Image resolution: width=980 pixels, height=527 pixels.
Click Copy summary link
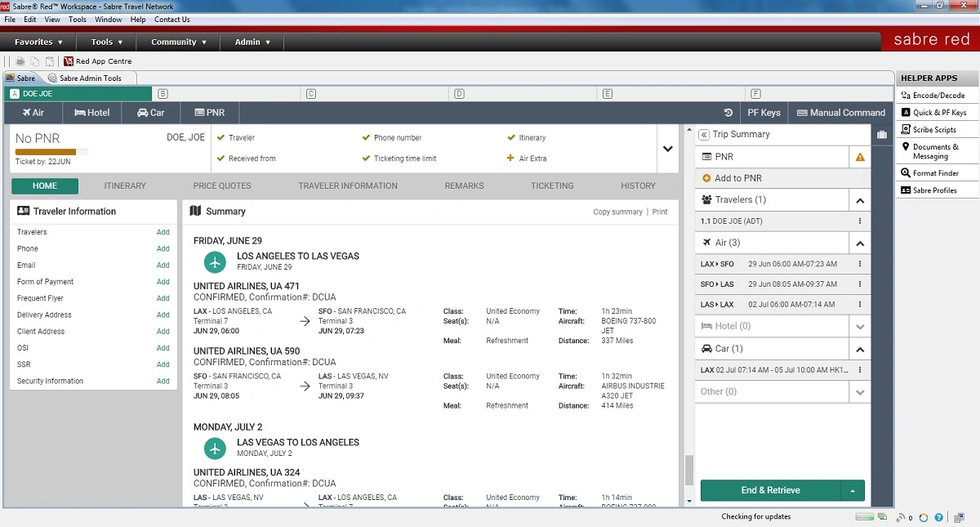[618, 212]
